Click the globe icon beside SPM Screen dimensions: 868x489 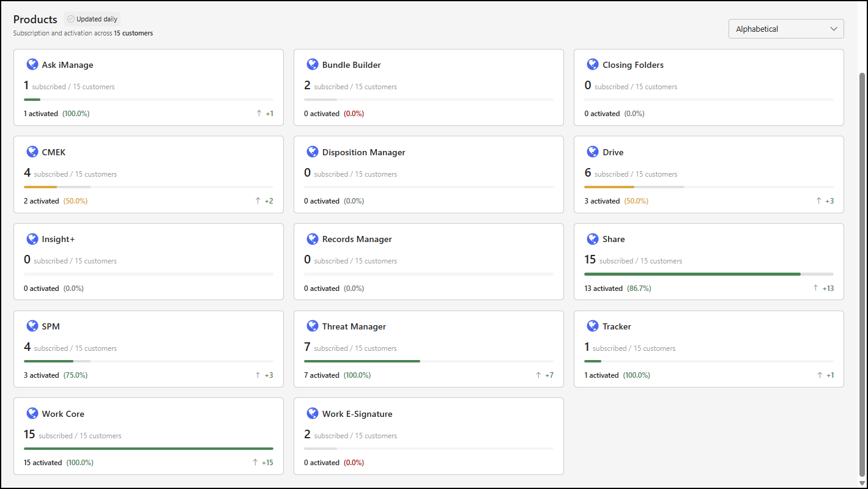(32, 326)
